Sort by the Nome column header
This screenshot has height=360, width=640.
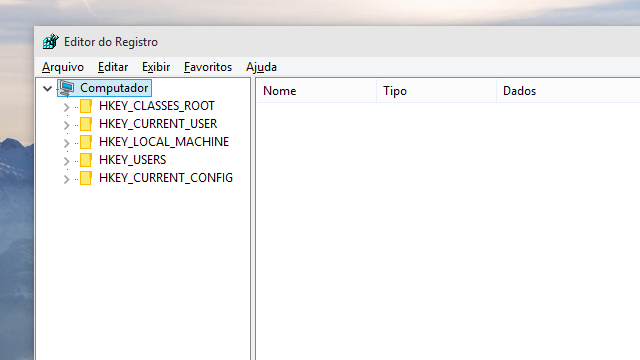[x=316, y=91]
